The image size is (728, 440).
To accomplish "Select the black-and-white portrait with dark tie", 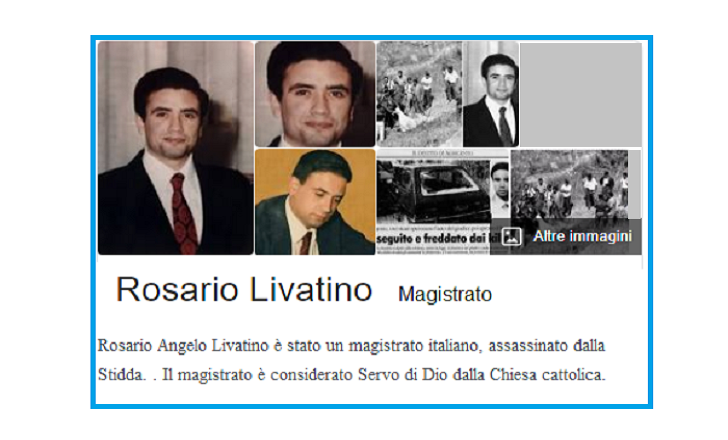I will [x=491, y=94].
